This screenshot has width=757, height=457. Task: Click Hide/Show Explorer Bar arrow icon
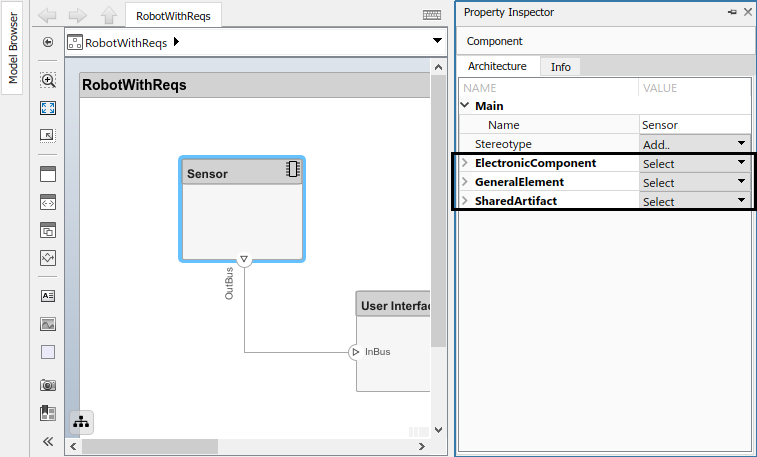pos(48,42)
